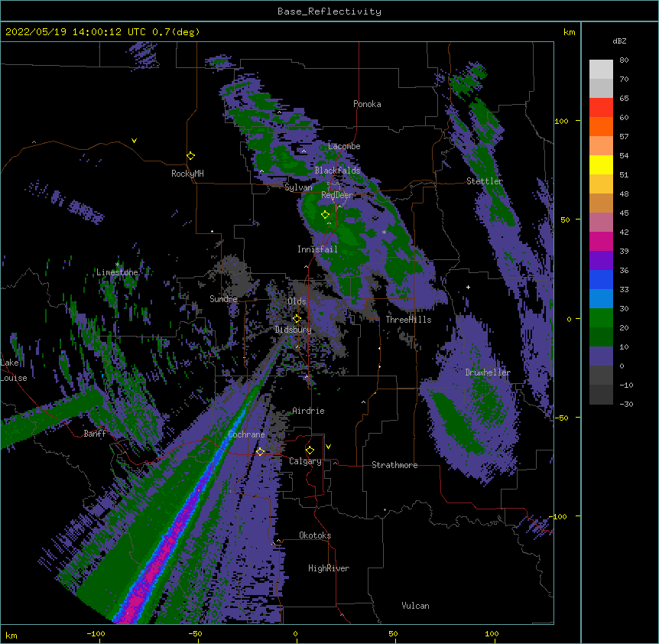The image size is (659, 644).
Task: Click the yellow marker between Olds and Didsbury
Action: (297, 318)
